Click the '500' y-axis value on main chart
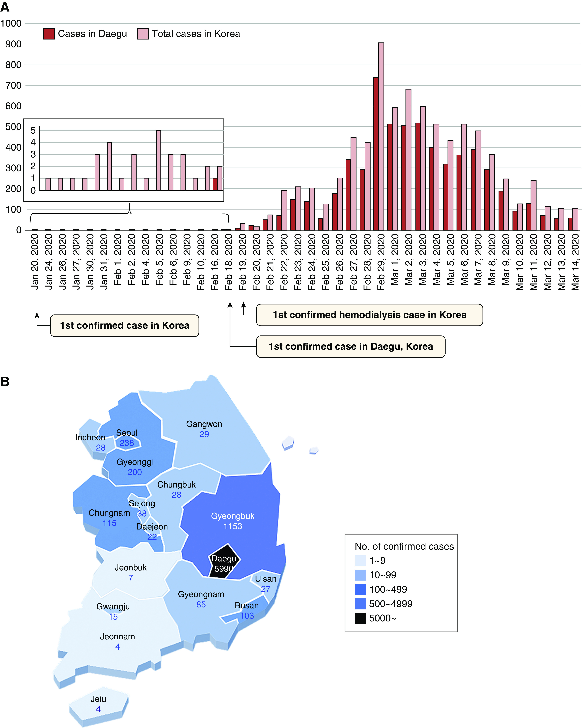This screenshot has height=728, width=582. pyautogui.click(x=14, y=127)
